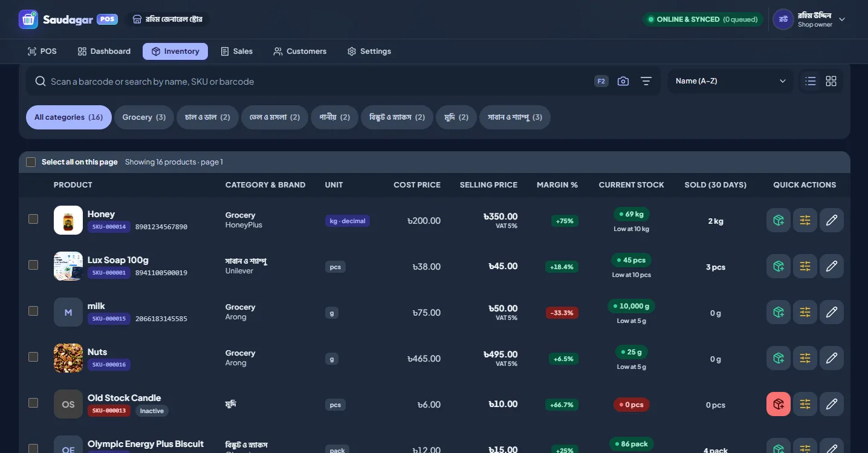Viewport: 868px width, 453px height.
Task: Open the store selector beside Saudagar logo
Action: pyautogui.click(x=168, y=19)
